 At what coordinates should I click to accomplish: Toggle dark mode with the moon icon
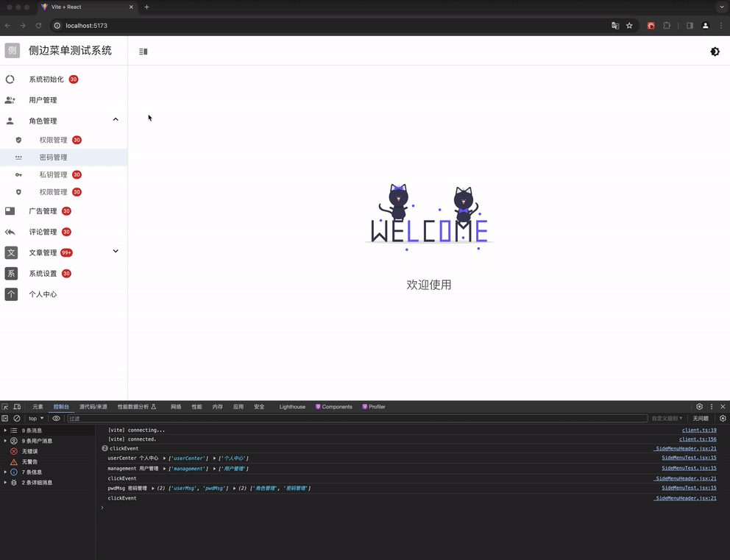(x=715, y=52)
